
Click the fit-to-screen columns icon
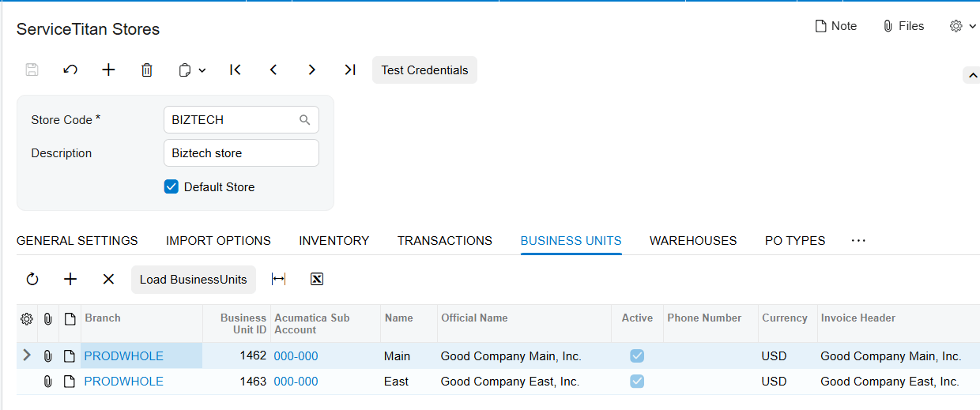pyautogui.click(x=278, y=279)
